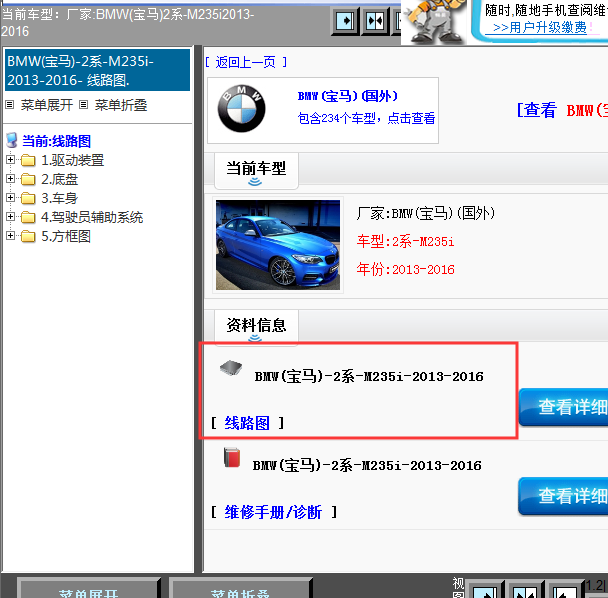This screenshot has height=598, width=608.
Task: Click the bottom-bar 菜单折叠 button
Action: coord(240,589)
